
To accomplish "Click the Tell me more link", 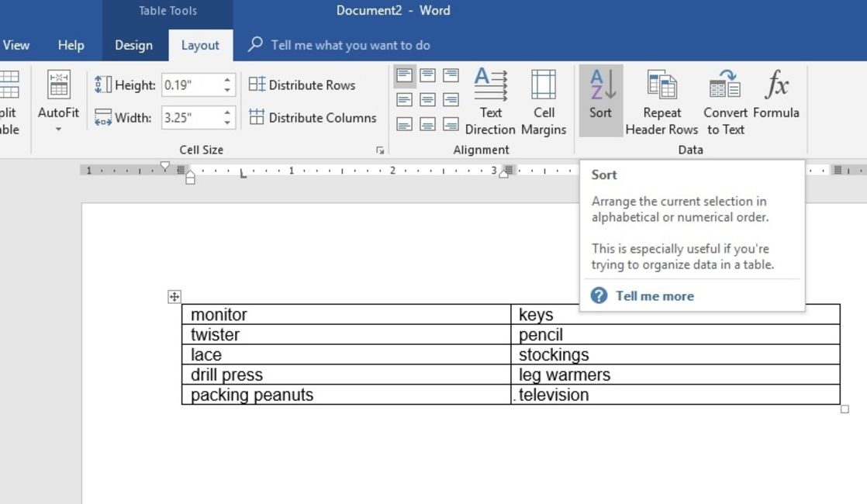I will 655,295.
